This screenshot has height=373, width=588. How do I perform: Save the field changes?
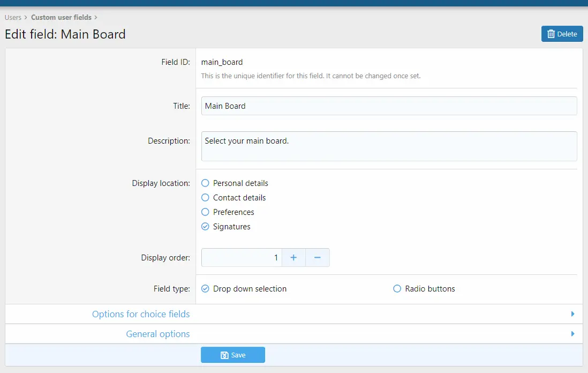click(233, 355)
